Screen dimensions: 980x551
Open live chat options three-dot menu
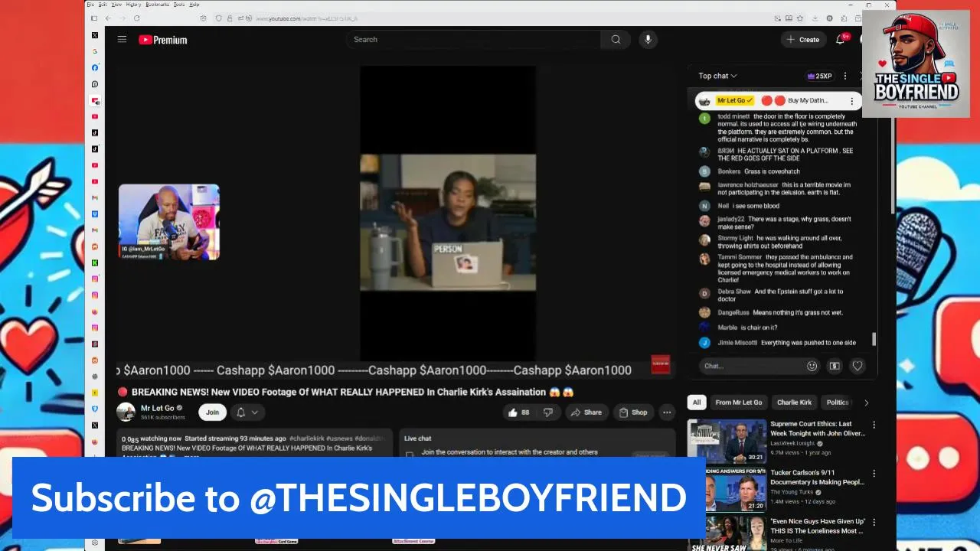pyautogui.click(x=844, y=76)
